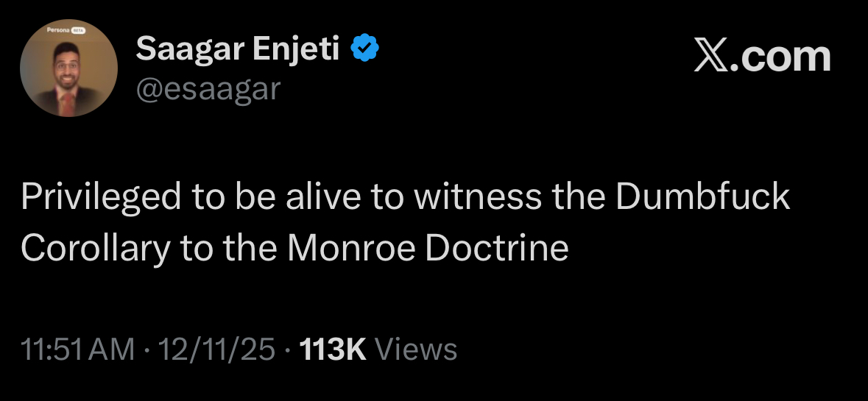868x401 pixels.
Task: Open Saagar Enjeti's profile picture
Action: [x=68, y=68]
